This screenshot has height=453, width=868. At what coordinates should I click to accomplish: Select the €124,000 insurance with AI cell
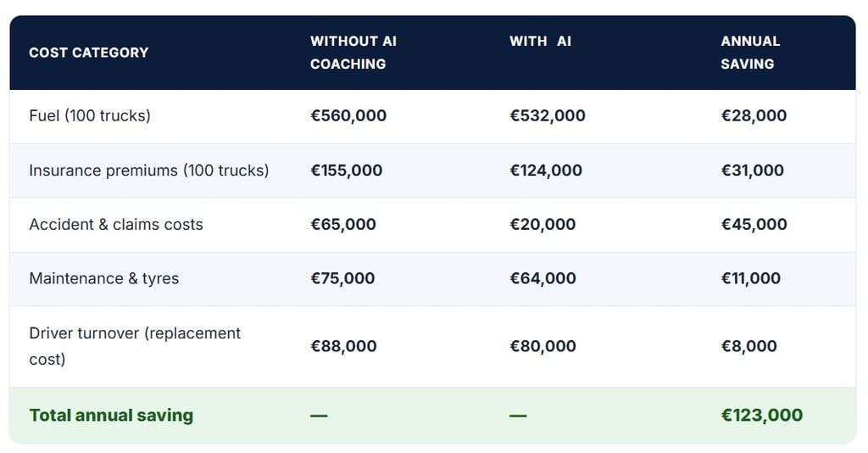[545, 171]
